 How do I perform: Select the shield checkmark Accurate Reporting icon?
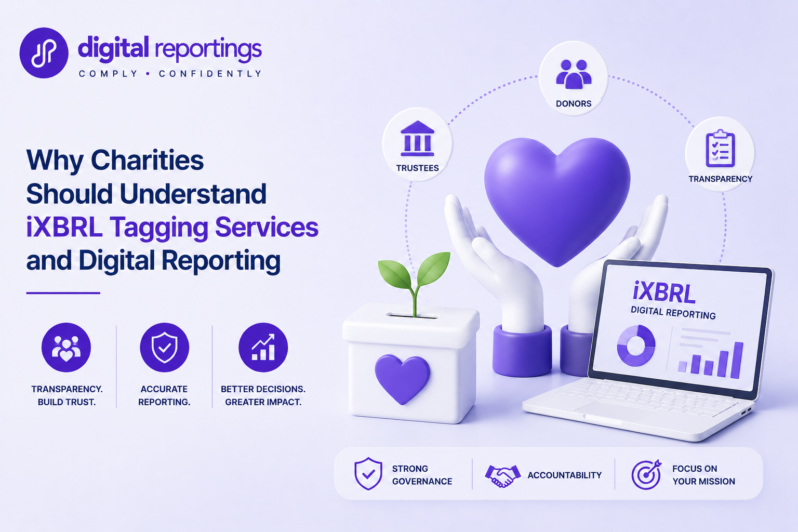click(x=164, y=347)
